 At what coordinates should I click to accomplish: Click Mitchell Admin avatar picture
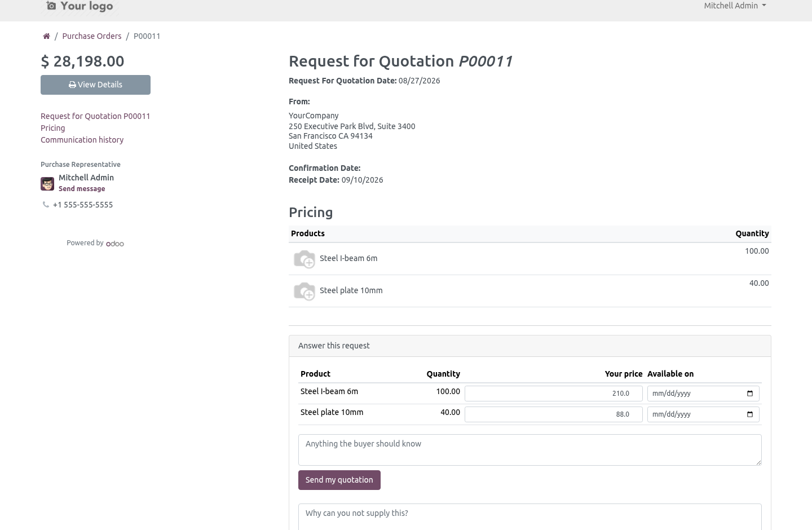(47, 184)
